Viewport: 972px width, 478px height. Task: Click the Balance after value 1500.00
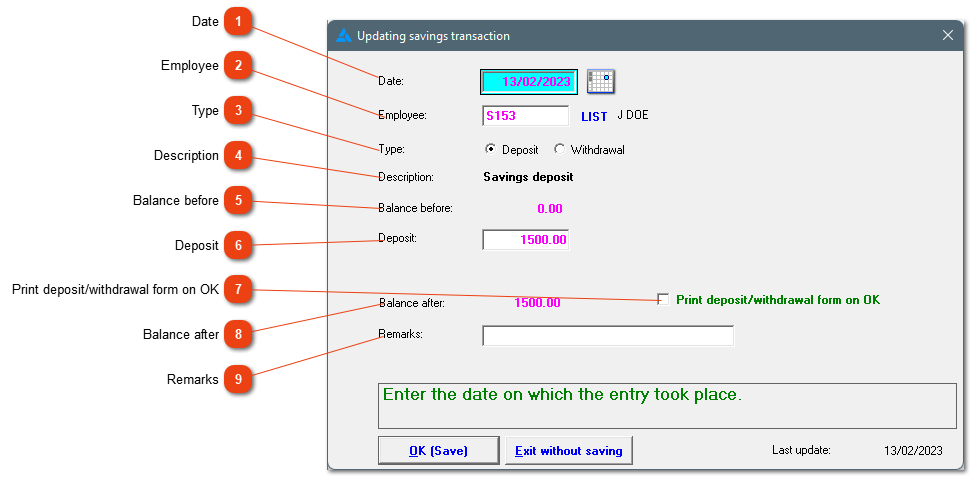(x=537, y=303)
